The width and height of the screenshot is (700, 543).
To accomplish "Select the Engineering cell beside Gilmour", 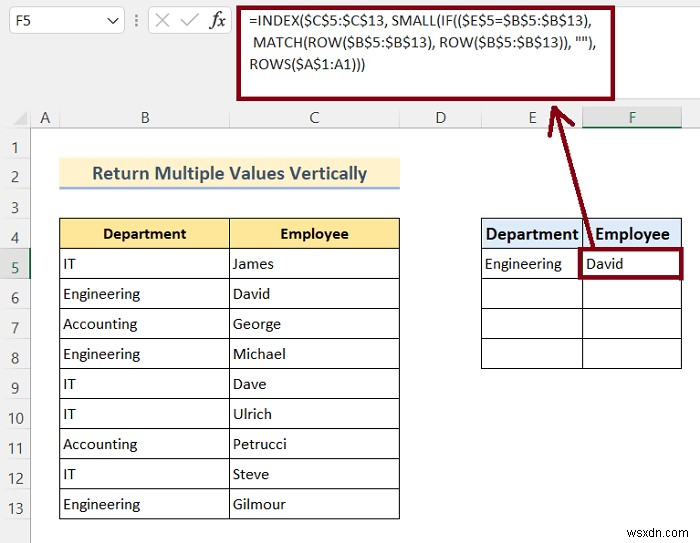I will [145, 504].
